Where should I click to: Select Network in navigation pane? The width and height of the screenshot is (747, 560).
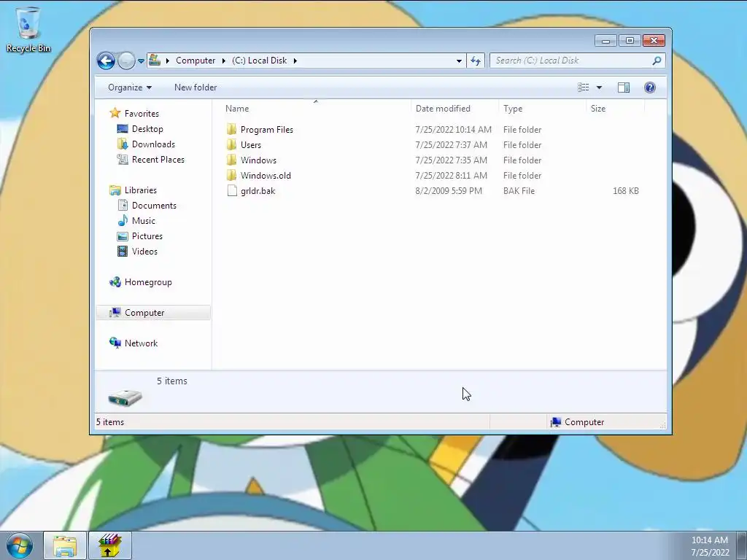[141, 343]
